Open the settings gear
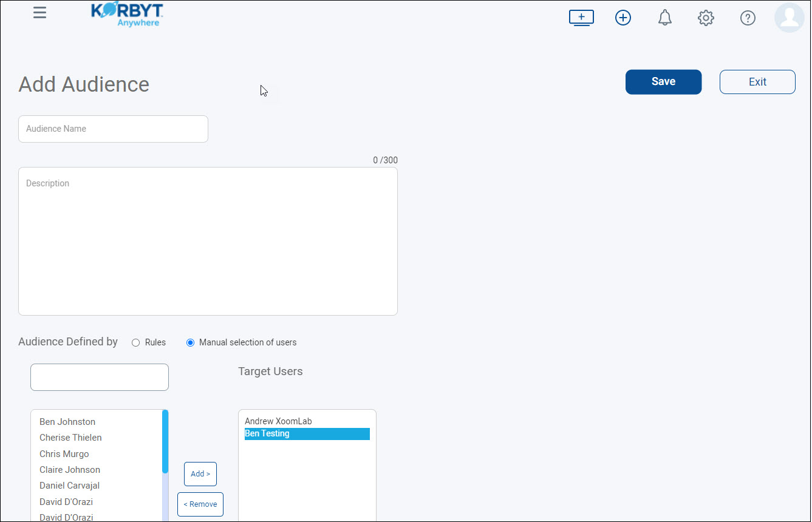This screenshot has width=812, height=522. coord(706,18)
